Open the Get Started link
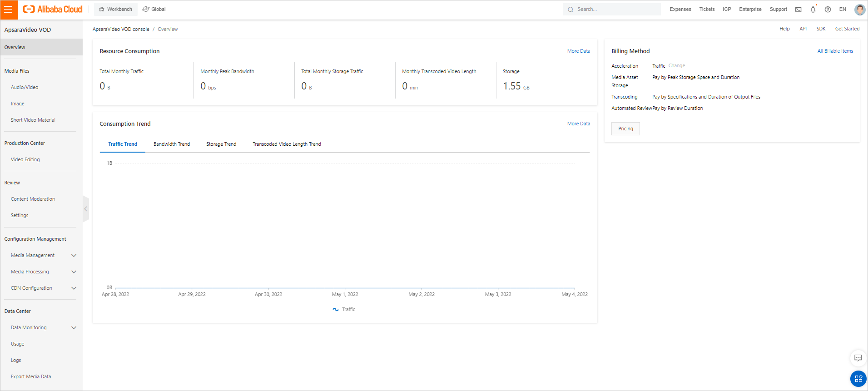Viewport: 868px width, 391px height. (847, 29)
